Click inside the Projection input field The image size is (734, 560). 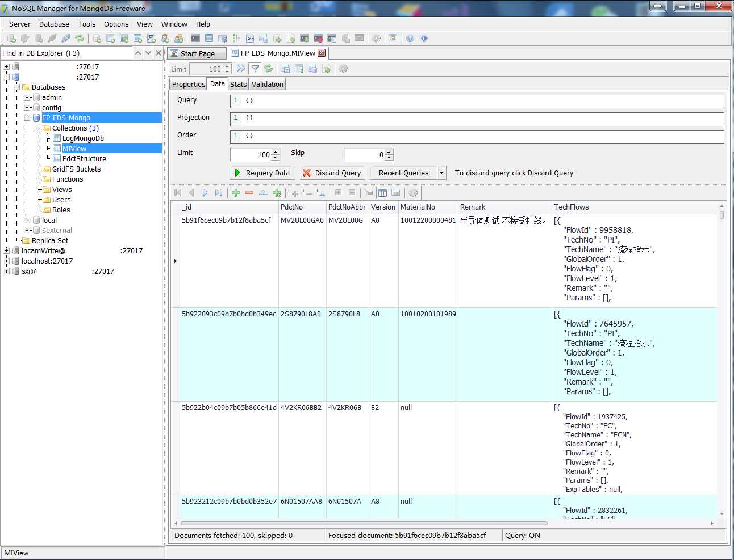click(x=477, y=119)
